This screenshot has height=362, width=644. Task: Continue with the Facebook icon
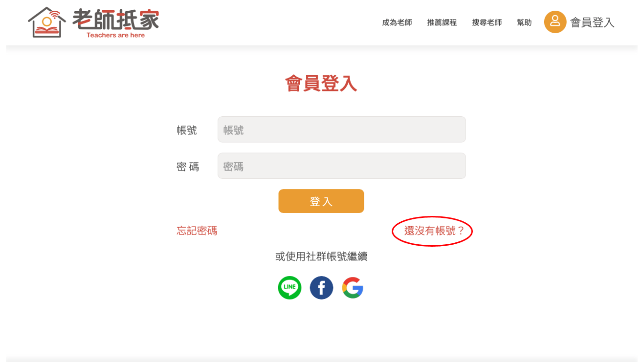[321, 288]
